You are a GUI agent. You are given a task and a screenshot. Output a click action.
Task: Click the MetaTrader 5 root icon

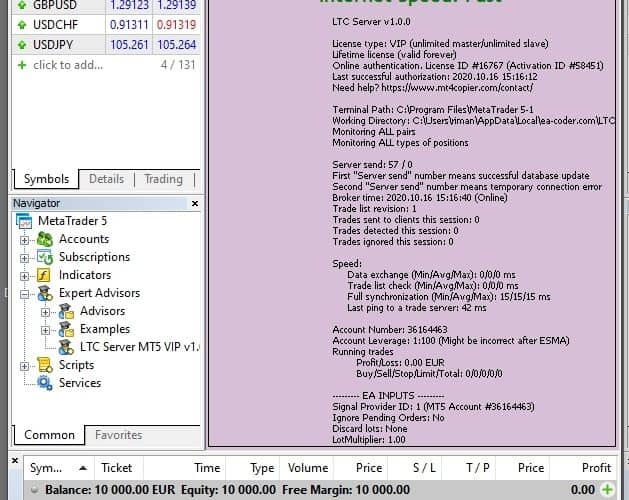24,221
